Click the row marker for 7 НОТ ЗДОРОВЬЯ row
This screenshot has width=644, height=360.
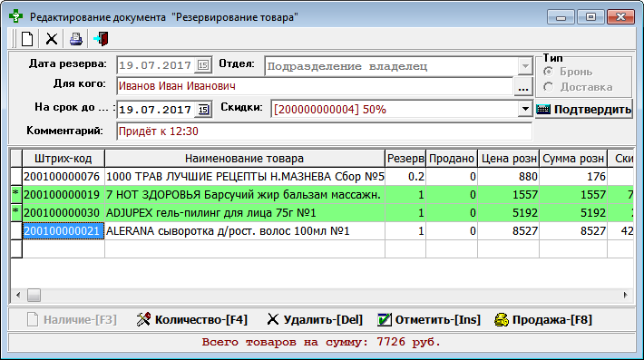click(x=16, y=195)
